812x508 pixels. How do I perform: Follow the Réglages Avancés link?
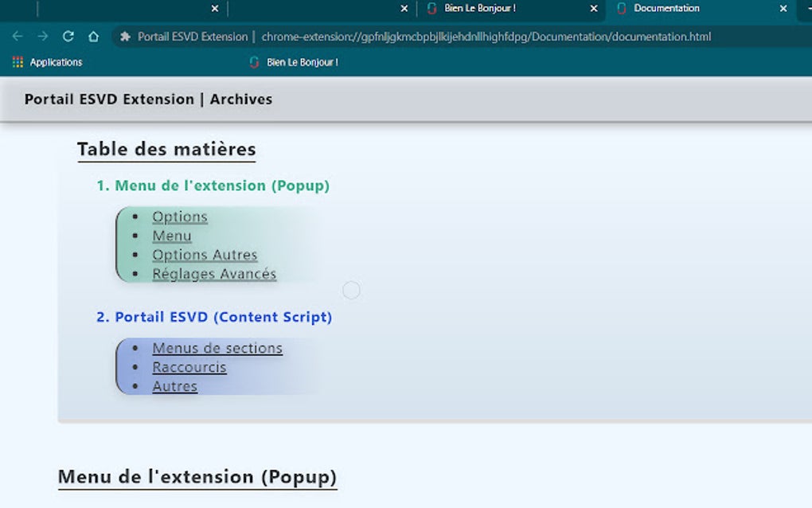(214, 274)
